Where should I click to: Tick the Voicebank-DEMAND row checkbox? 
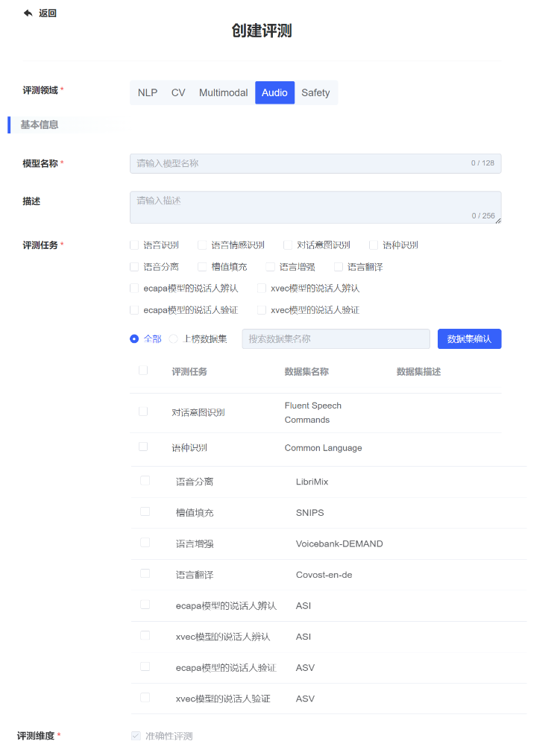(x=145, y=543)
